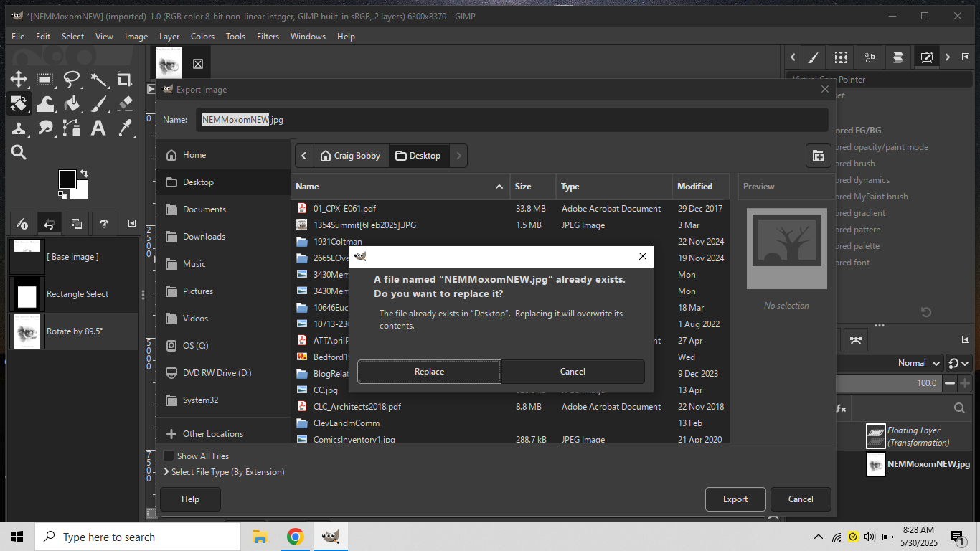Open the Filters menu

(268, 37)
